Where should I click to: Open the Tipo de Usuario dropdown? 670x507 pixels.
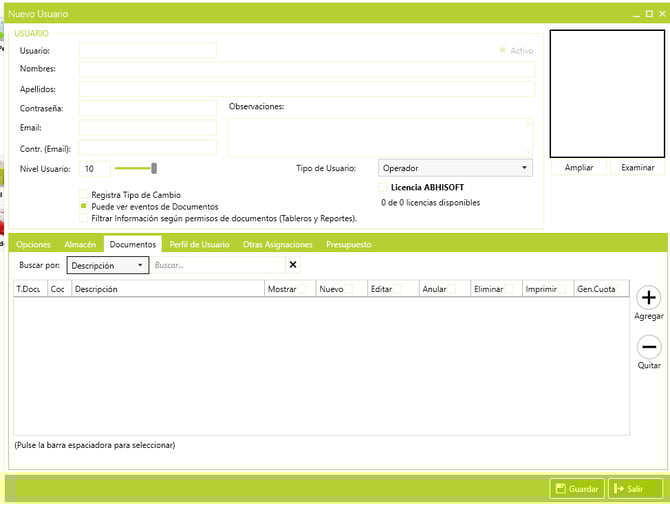455,168
